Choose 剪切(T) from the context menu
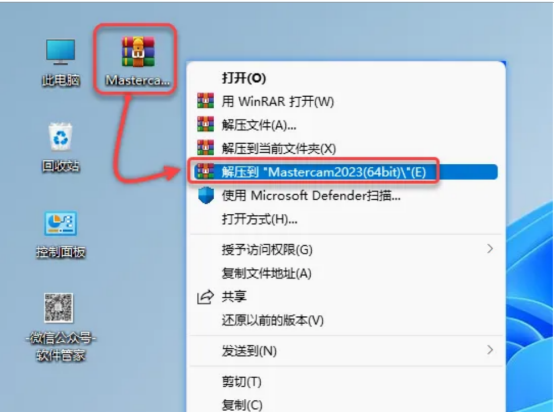 [346, 382]
